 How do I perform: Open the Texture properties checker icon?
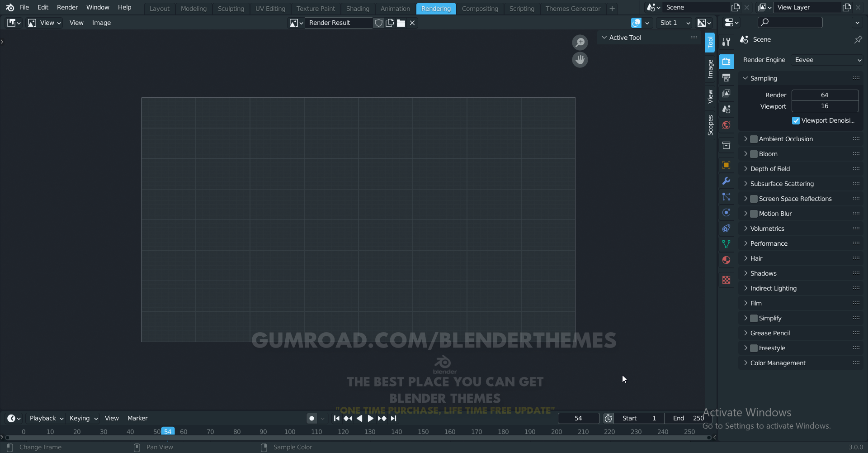click(726, 280)
